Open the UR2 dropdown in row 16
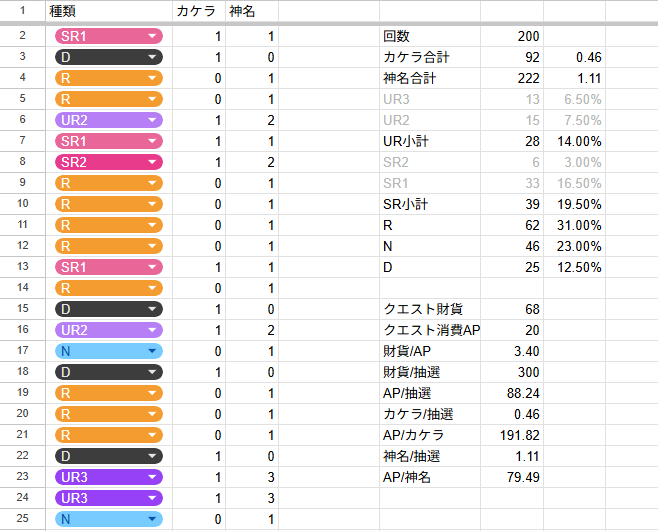Screen dimensions: 658x531 (108, 330)
